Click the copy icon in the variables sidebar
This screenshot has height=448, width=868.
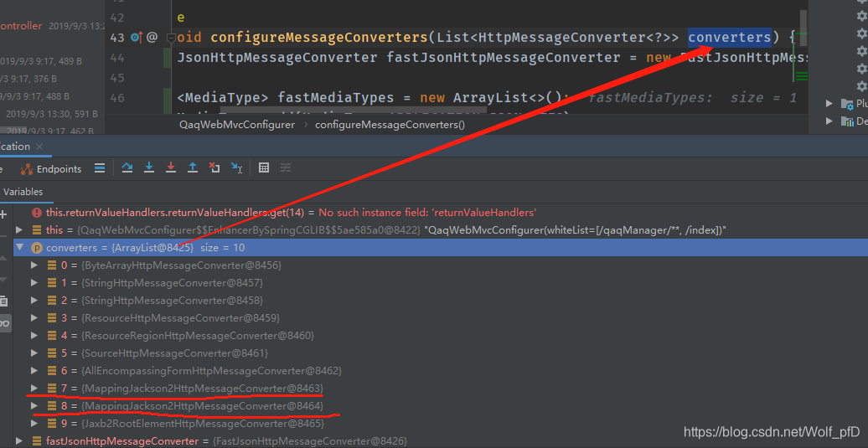click(3, 301)
